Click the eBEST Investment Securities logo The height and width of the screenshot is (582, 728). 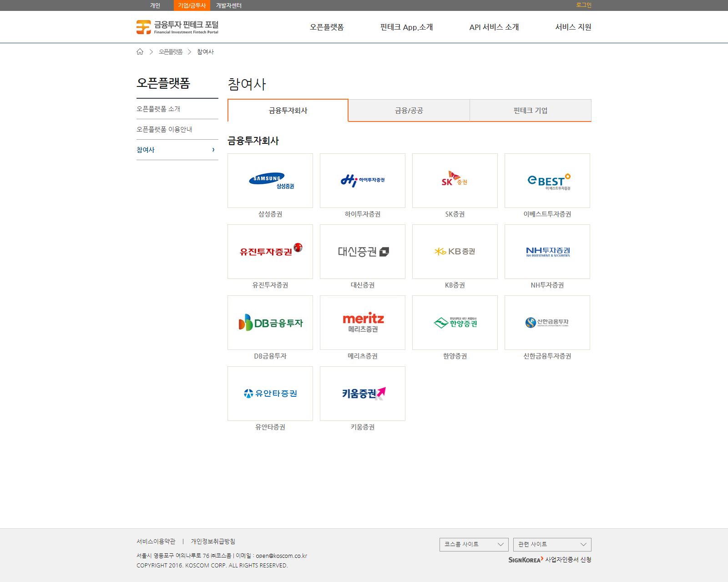click(x=547, y=181)
